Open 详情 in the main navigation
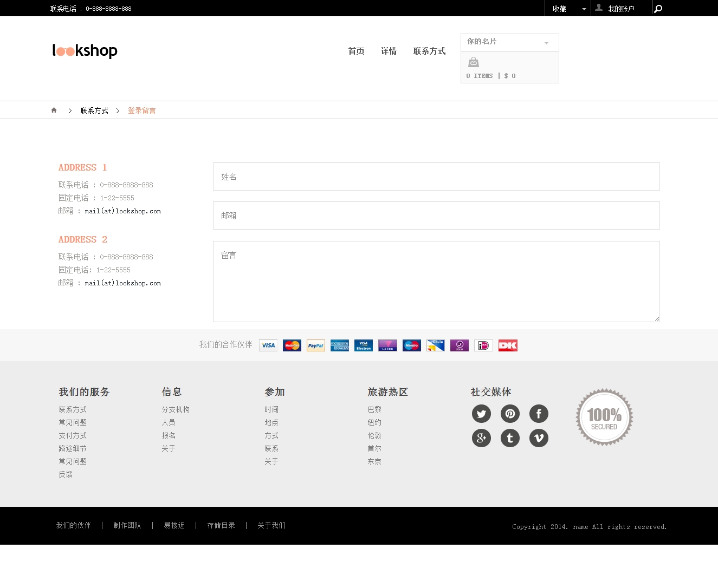 (x=389, y=51)
